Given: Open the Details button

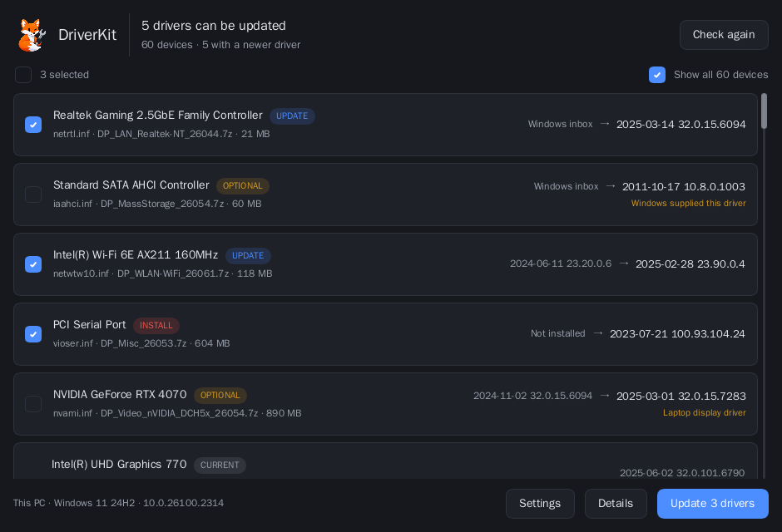Looking at the screenshot, I should coord(616,504).
